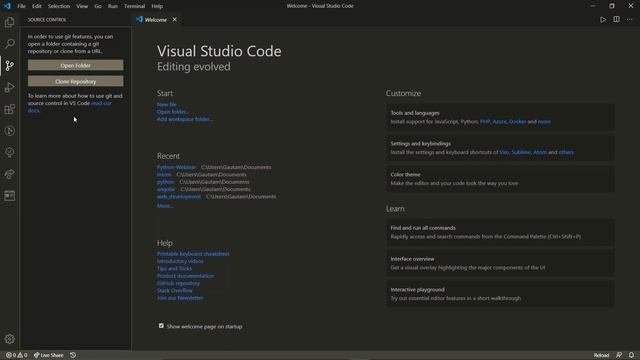Open Product documentation link
The height and width of the screenshot is (360, 640).
click(x=185, y=276)
